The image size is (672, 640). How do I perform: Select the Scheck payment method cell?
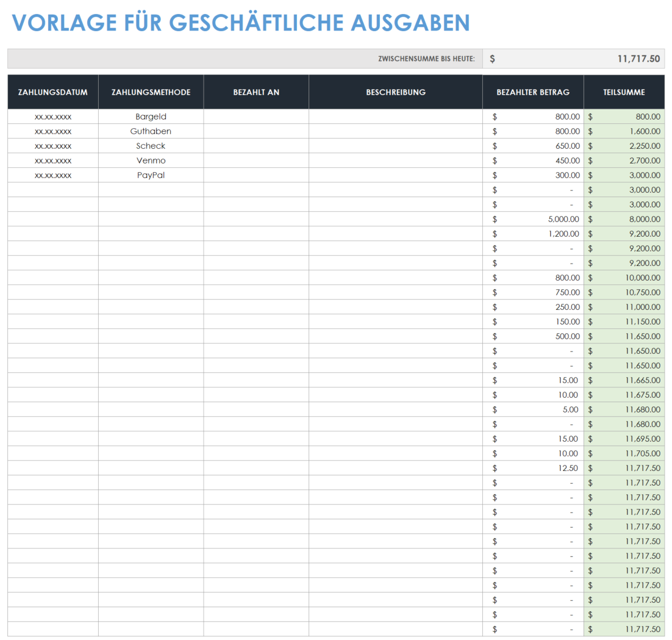pyautogui.click(x=151, y=146)
